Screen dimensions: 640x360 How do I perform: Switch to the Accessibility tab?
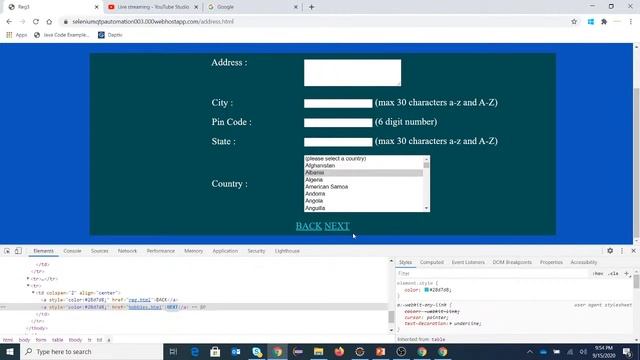click(x=584, y=262)
